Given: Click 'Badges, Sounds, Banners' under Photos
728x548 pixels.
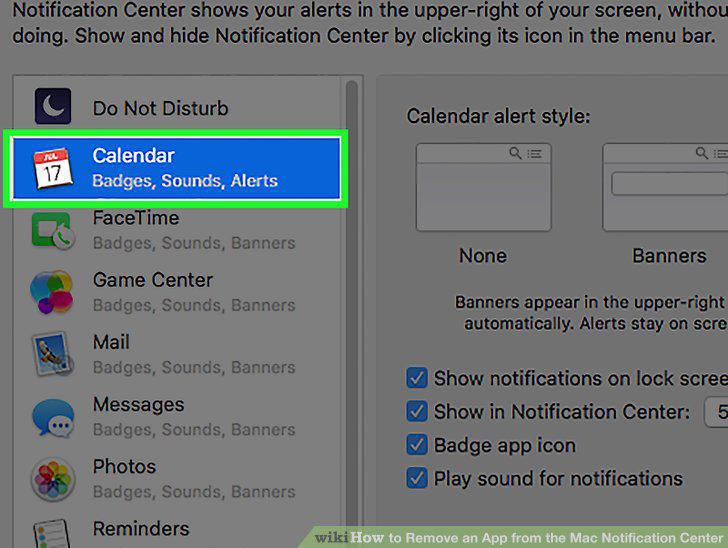Looking at the screenshot, I should click(194, 492).
